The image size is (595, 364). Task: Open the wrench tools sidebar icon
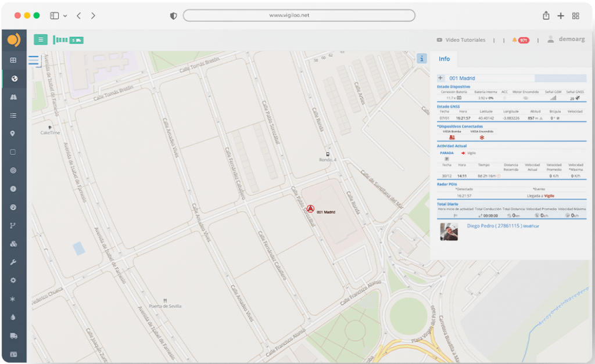[x=13, y=262]
